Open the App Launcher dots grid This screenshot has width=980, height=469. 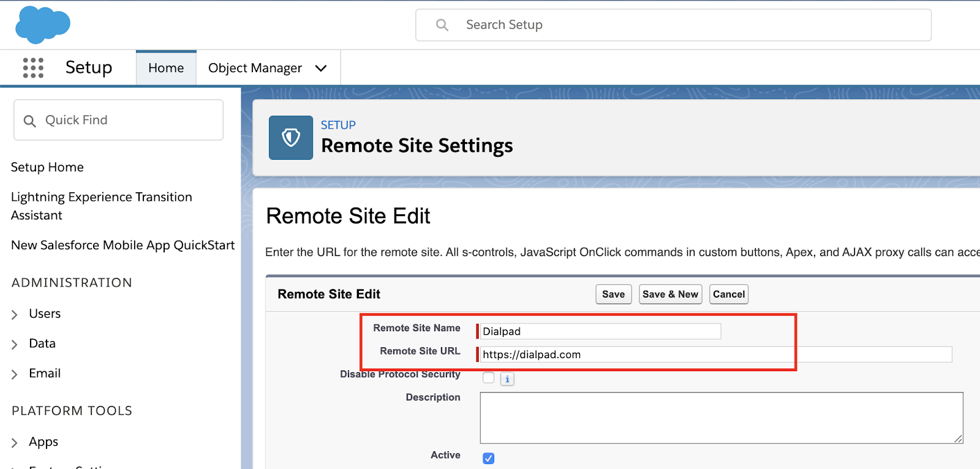pos(33,68)
